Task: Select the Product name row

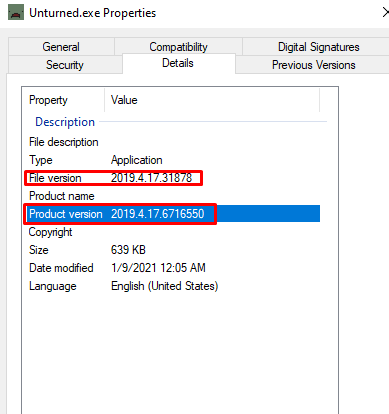Action: pos(172,196)
